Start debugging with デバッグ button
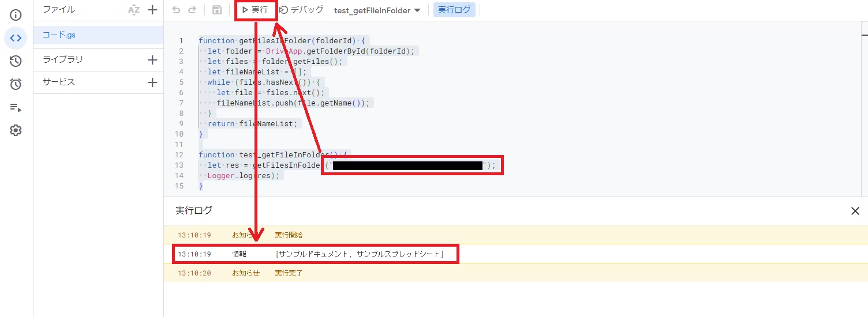The width and height of the screenshot is (868, 317). 301,10
